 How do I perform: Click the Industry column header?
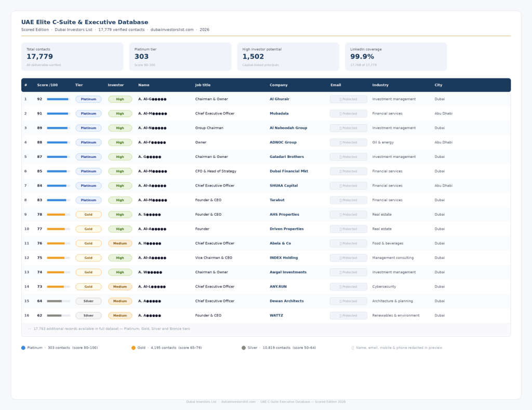coord(380,85)
